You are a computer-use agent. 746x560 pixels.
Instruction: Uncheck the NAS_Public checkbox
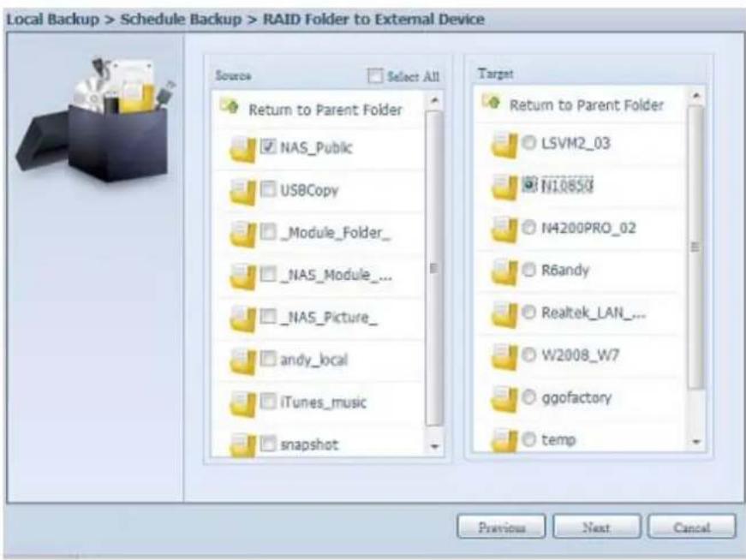[x=267, y=147]
